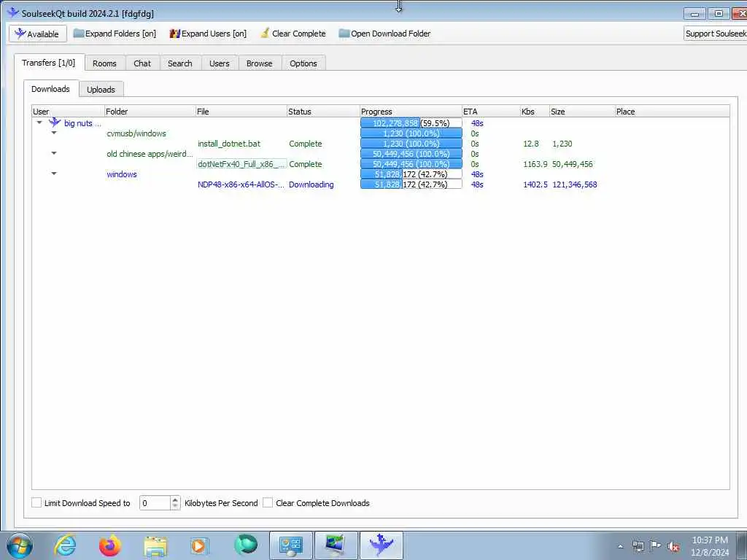The image size is (747, 560).
Task: Open Firefox from the taskbar
Action: coord(110,545)
